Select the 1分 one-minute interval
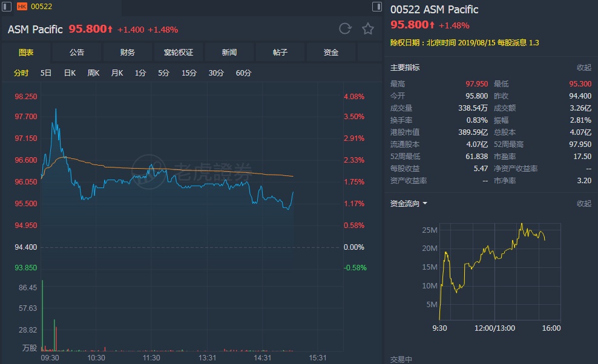This screenshot has width=598, height=364. tap(140, 73)
